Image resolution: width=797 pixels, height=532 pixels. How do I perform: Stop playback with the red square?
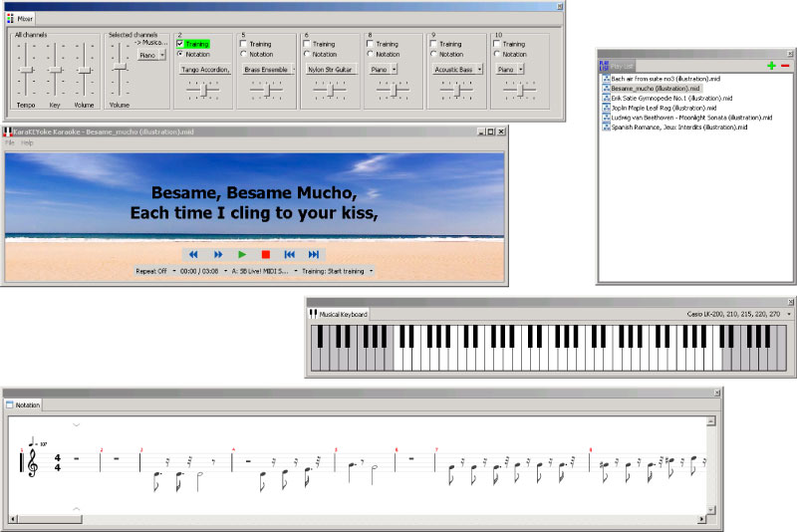pos(265,255)
